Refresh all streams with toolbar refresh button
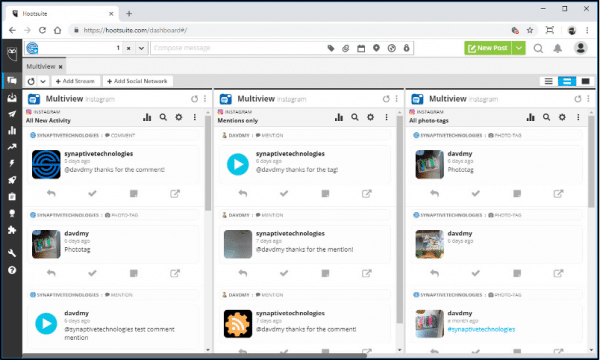Viewport: 600px width, 360px height. (x=31, y=81)
